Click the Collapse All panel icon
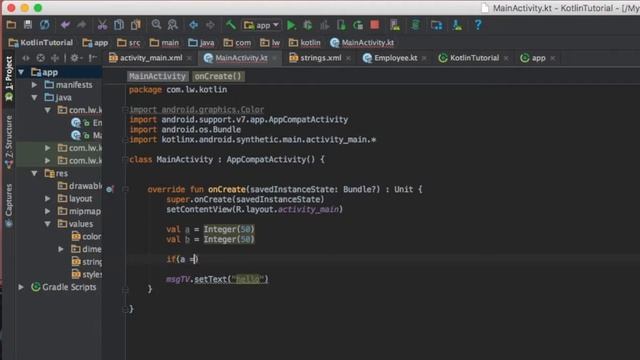Screen dimensions: 640x360 pyautogui.click(x=55, y=58)
